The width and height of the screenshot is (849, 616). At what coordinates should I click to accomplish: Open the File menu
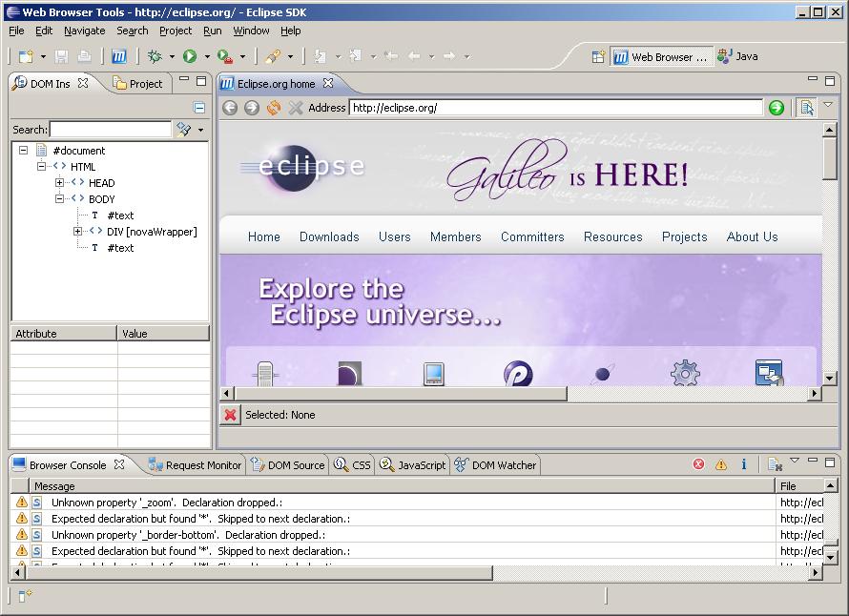(17, 31)
